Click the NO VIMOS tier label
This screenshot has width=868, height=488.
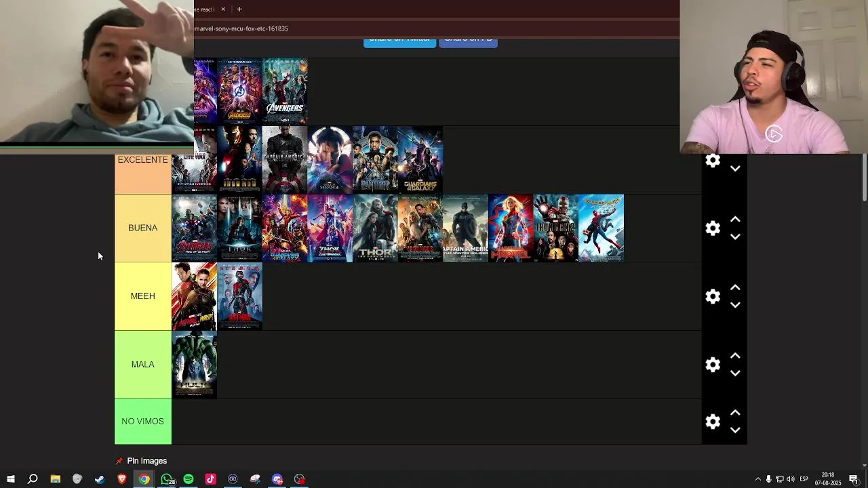(142, 422)
